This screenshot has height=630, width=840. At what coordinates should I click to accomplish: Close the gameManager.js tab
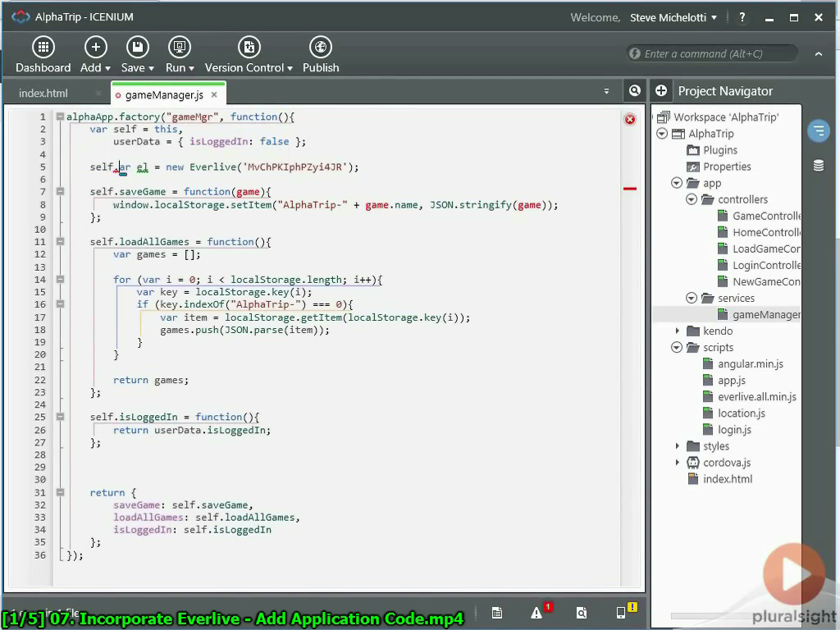point(214,95)
